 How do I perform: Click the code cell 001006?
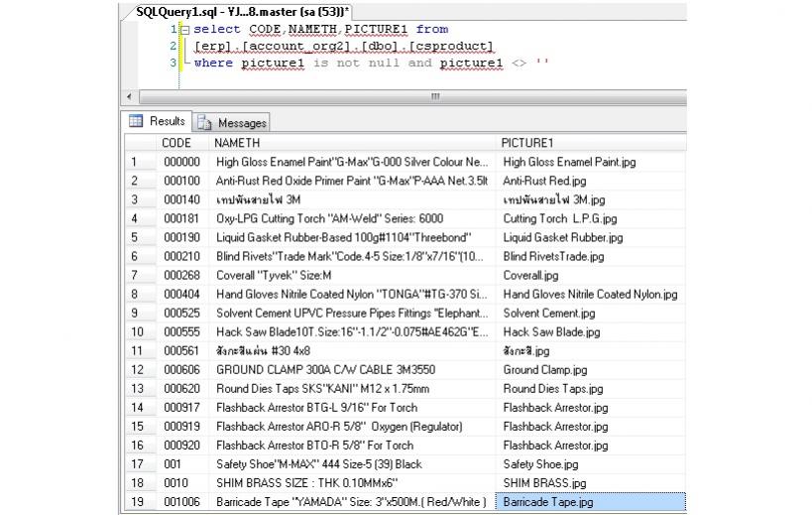pyautogui.click(x=182, y=502)
